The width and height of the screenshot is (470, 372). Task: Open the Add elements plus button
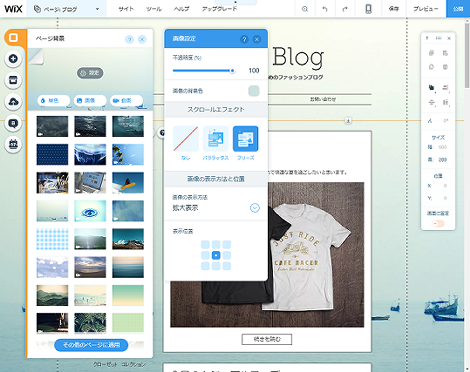[x=13, y=59]
